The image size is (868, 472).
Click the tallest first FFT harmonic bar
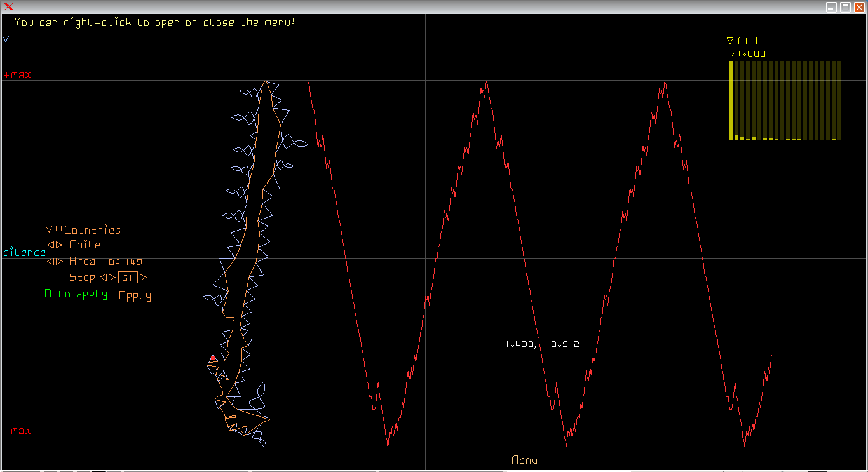tap(731, 100)
